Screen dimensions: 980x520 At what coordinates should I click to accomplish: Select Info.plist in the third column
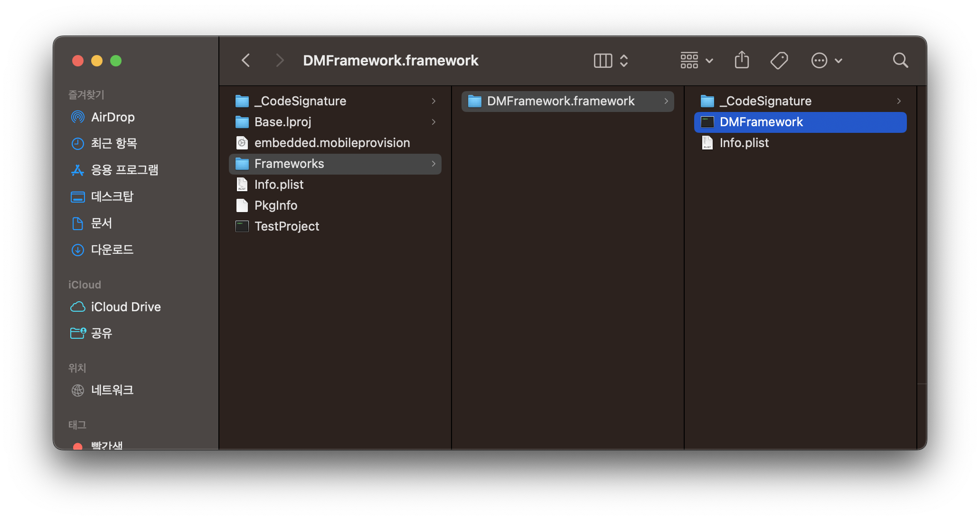click(744, 143)
